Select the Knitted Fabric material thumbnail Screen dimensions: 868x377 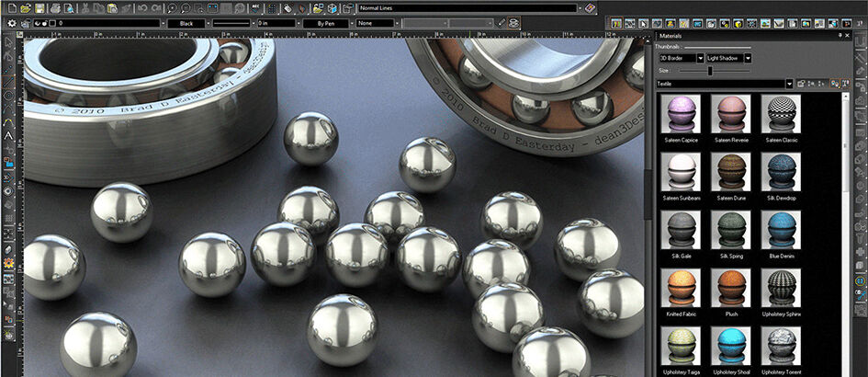coord(681,288)
